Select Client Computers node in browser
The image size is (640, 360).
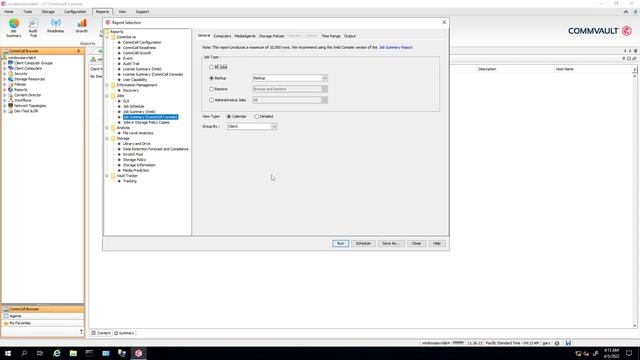pos(28,69)
